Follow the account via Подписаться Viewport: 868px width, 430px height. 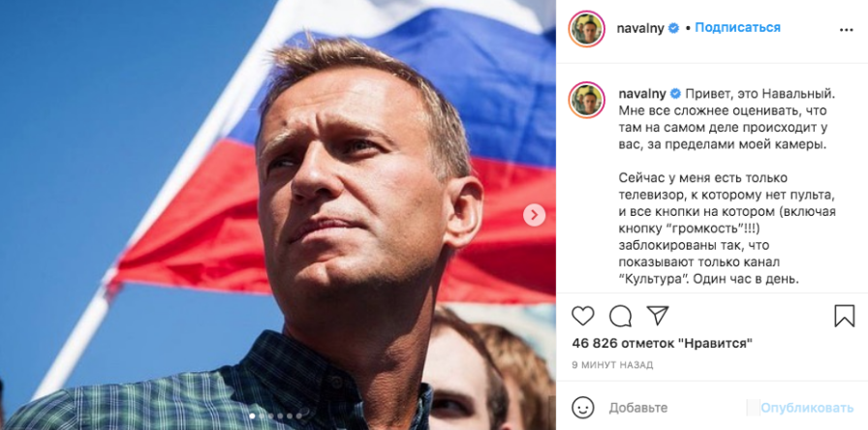pyautogui.click(x=737, y=28)
